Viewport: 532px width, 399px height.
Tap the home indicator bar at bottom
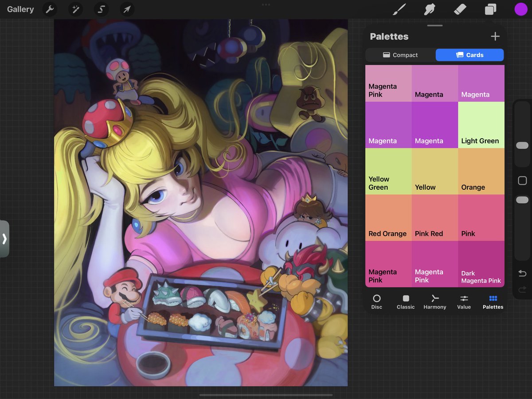coord(266,395)
